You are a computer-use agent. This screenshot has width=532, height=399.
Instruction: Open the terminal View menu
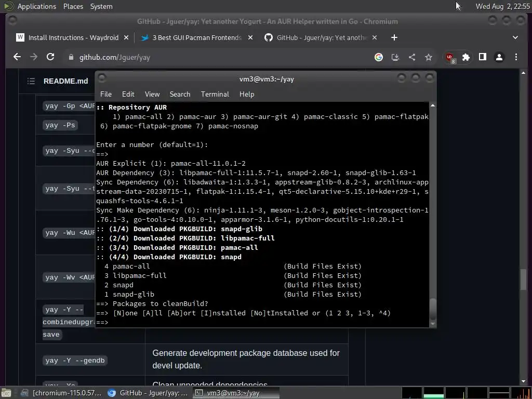pos(152,94)
